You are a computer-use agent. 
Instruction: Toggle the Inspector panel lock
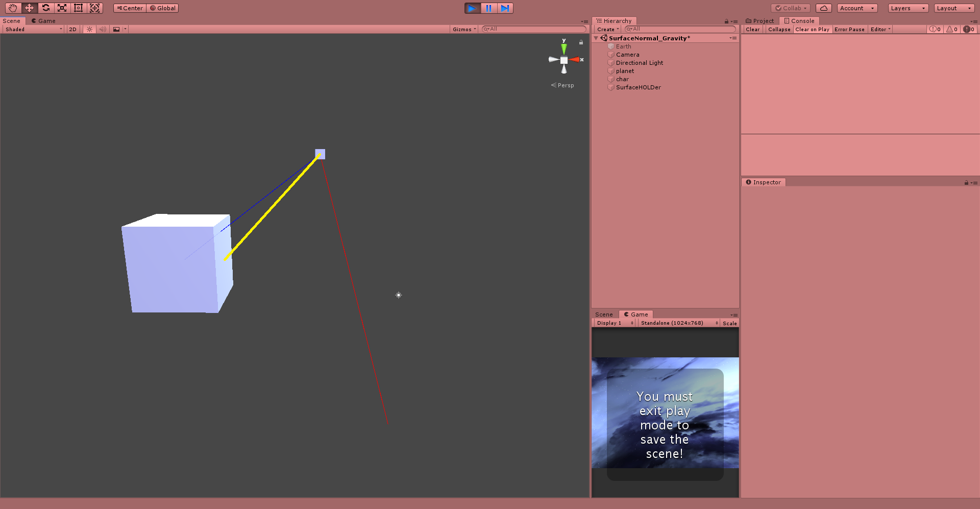point(966,183)
